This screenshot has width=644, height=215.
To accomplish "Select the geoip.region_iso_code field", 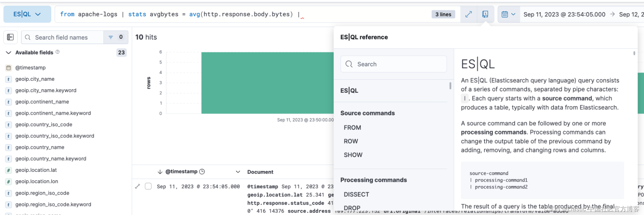I will pos(42,193).
